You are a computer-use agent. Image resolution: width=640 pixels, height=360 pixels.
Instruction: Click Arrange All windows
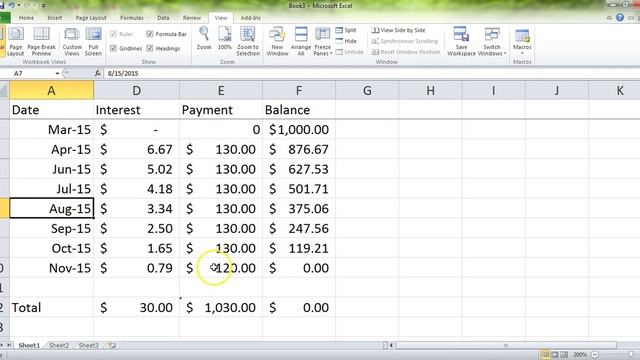click(301, 41)
